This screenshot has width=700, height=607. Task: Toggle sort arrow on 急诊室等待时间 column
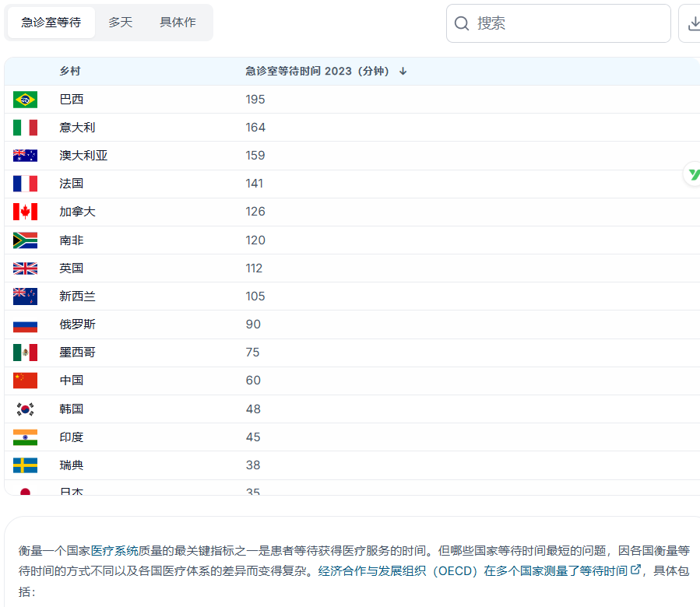point(403,71)
